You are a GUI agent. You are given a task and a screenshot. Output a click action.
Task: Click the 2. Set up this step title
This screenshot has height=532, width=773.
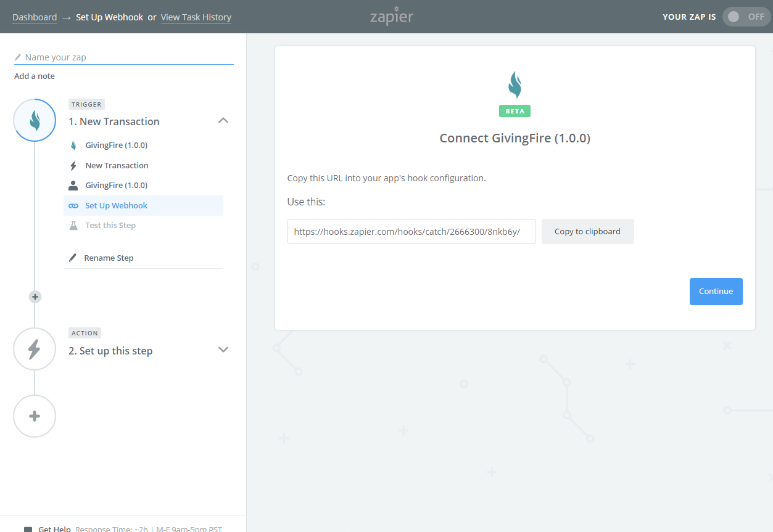tap(110, 351)
